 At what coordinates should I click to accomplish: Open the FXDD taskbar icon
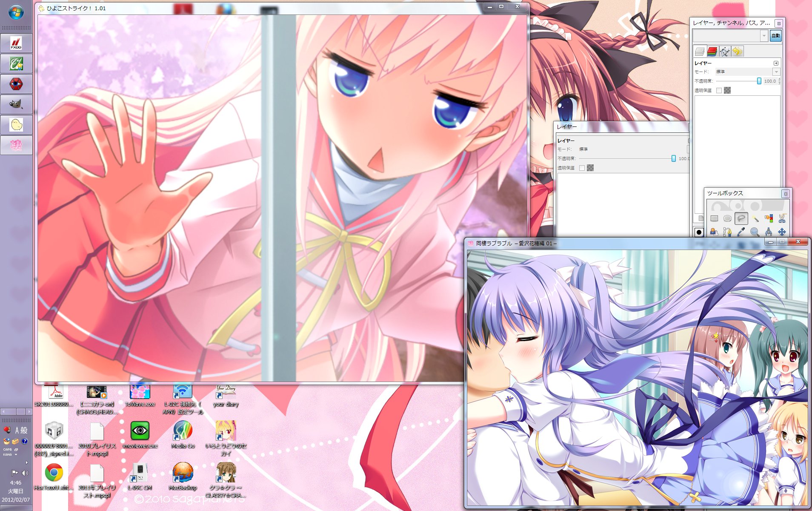point(16,43)
